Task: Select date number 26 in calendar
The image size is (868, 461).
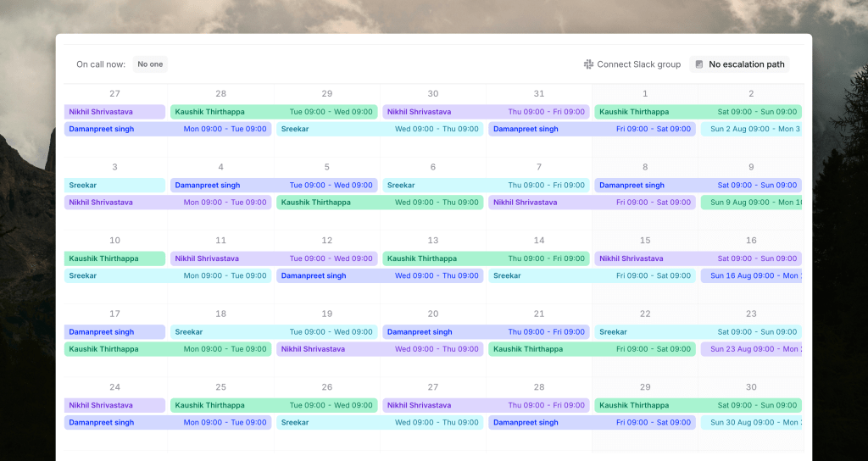Action: [326, 386]
